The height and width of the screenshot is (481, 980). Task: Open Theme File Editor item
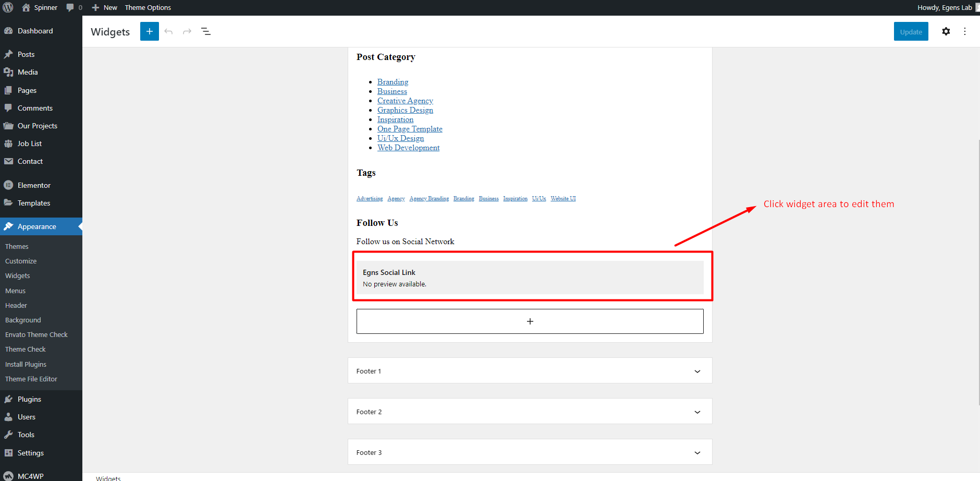31,379
